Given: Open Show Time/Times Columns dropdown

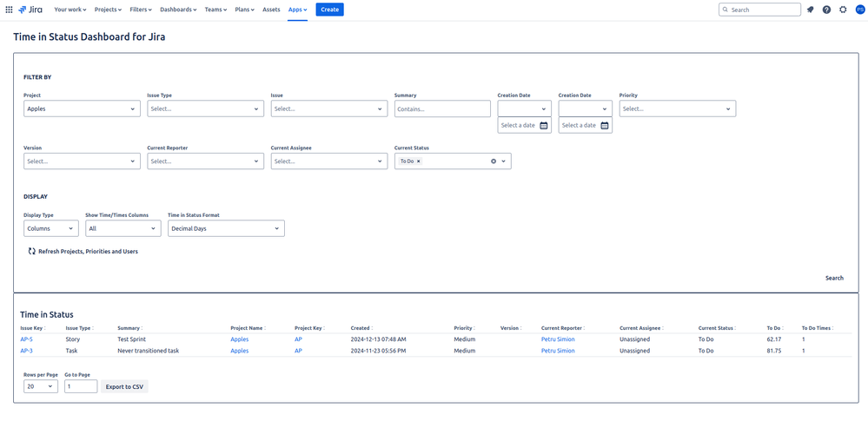Looking at the screenshot, I should (123, 228).
